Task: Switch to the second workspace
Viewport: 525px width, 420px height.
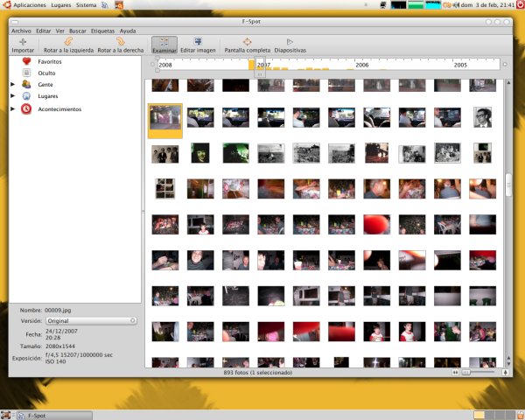Action: [x=490, y=416]
